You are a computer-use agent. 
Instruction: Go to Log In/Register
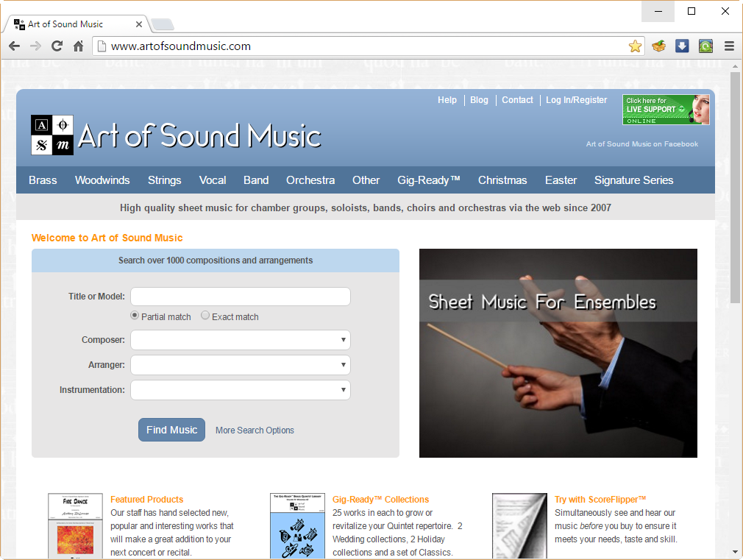click(576, 100)
